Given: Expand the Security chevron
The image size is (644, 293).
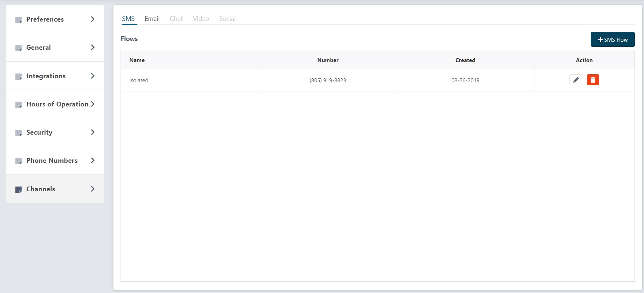Looking at the screenshot, I should click(93, 132).
